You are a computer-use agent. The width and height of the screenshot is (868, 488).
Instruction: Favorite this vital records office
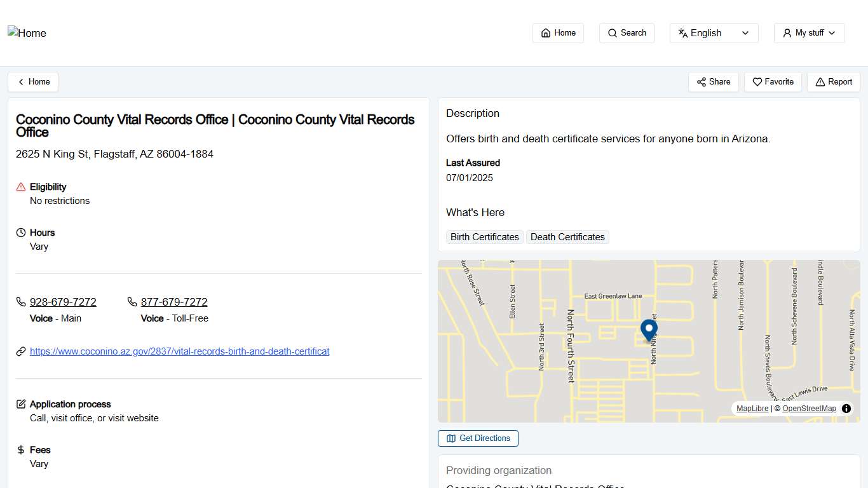(x=772, y=81)
